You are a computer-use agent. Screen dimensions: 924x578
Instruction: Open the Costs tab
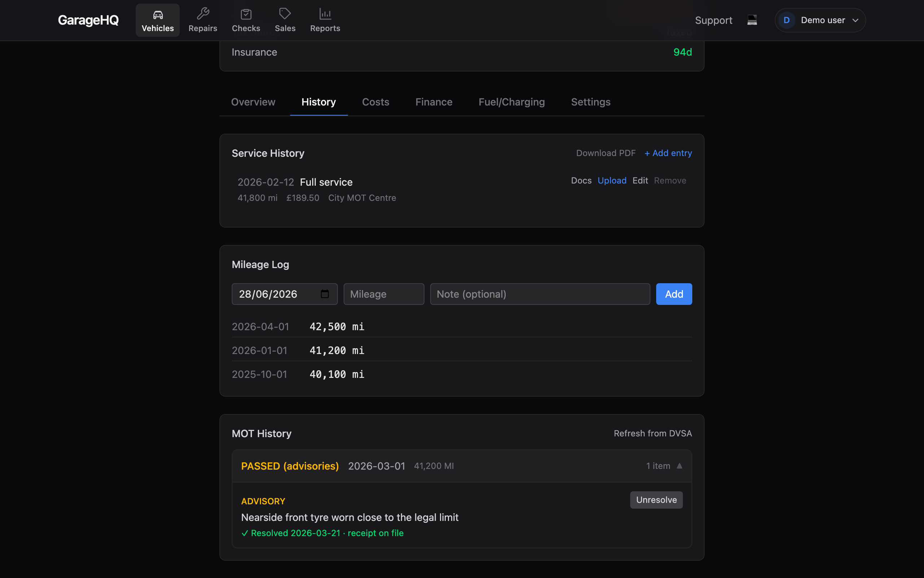click(375, 102)
